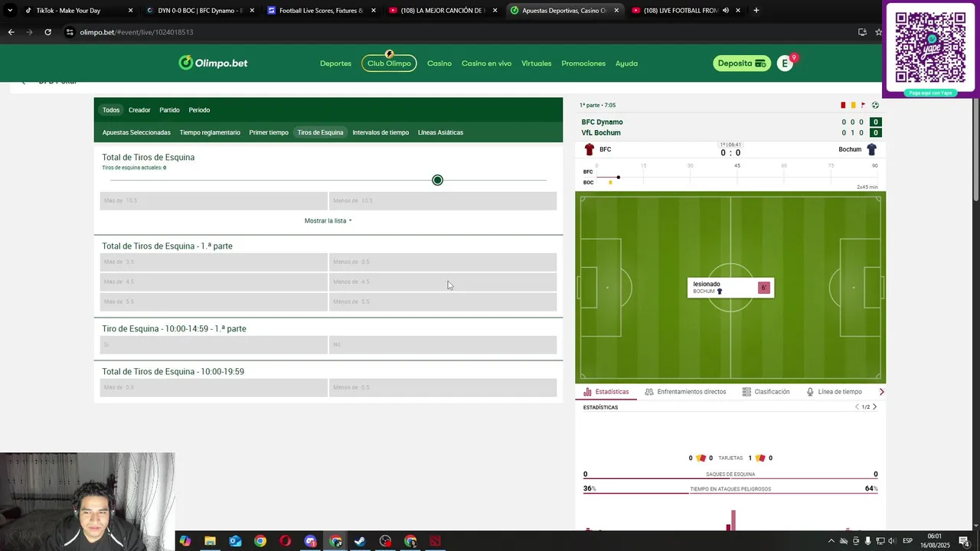The image size is (980, 551).
Task: Expand the Mostrar la lista dropdown
Action: click(x=328, y=220)
